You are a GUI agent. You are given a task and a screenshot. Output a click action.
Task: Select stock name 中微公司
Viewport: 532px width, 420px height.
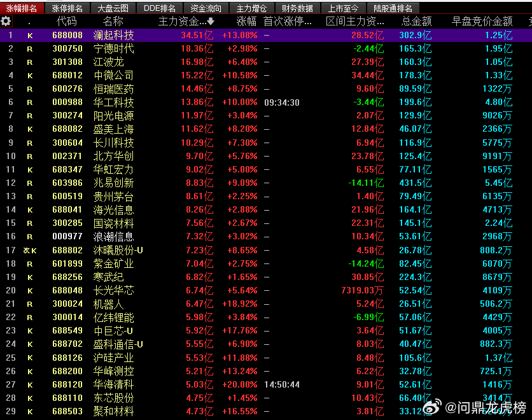114,76
